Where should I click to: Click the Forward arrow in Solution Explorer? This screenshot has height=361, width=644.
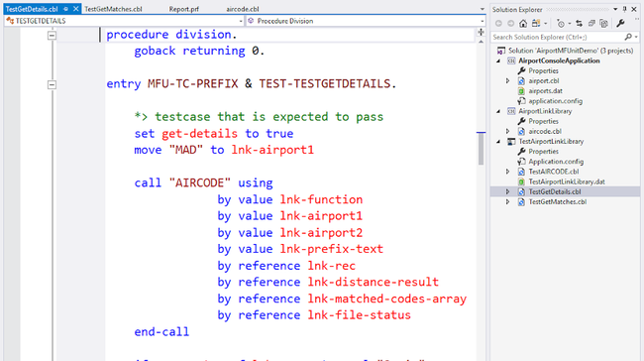click(510, 24)
